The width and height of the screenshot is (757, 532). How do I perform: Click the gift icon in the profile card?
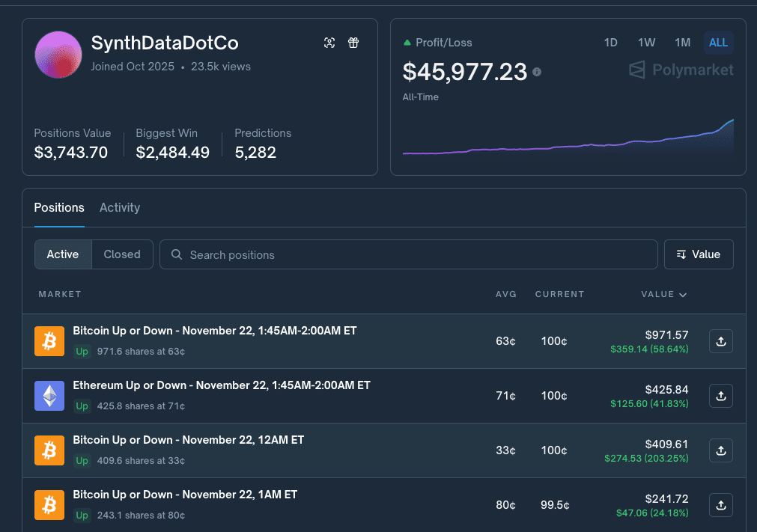tap(353, 43)
